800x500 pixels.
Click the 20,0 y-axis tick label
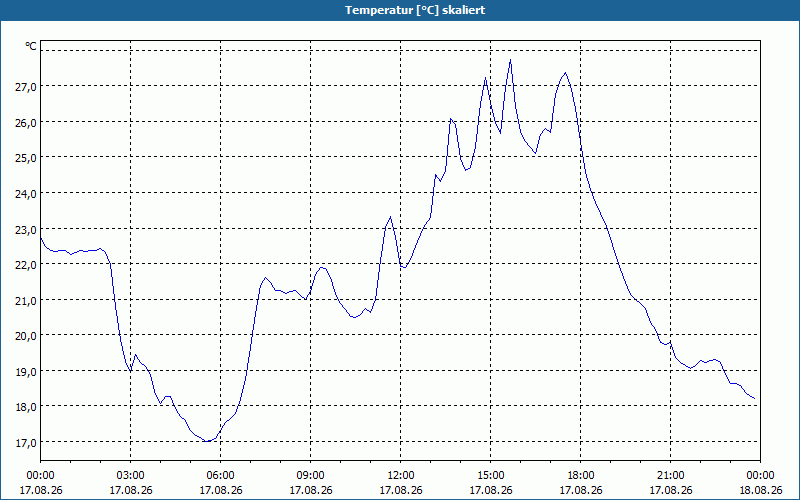[26, 336]
